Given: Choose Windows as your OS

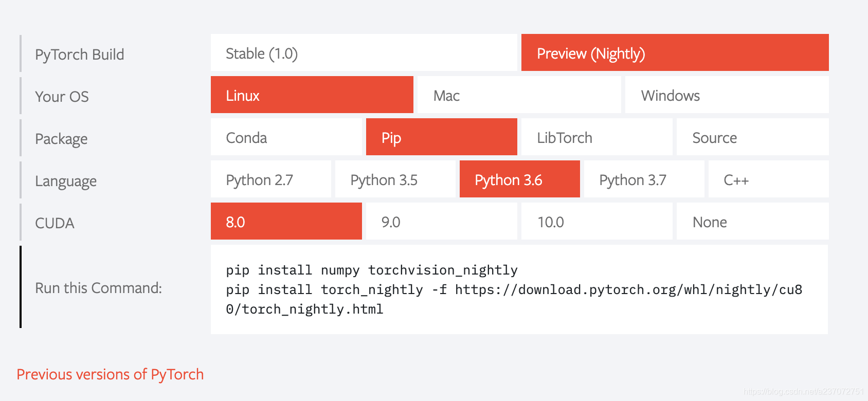Looking at the screenshot, I should point(727,95).
